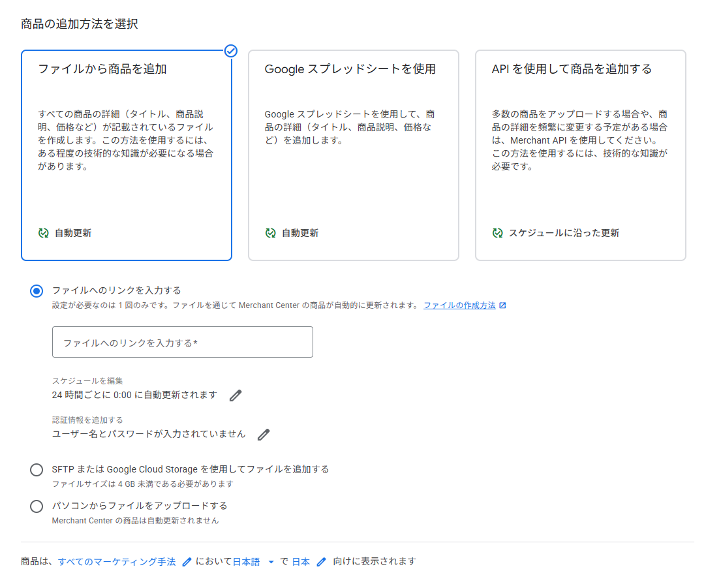Choose the Google スプレッドシートを使用 card
Viewport: 706px width, 588px height.
coord(354,155)
